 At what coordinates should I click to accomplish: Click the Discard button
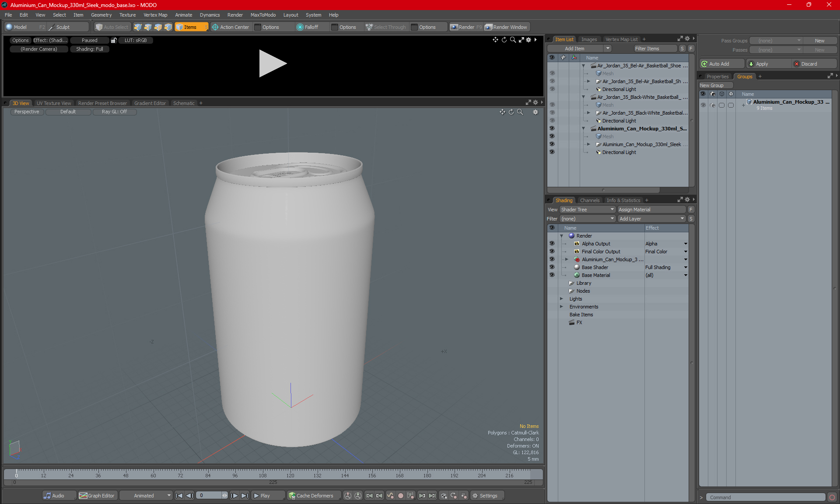pyautogui.click(x=814, y=64)
